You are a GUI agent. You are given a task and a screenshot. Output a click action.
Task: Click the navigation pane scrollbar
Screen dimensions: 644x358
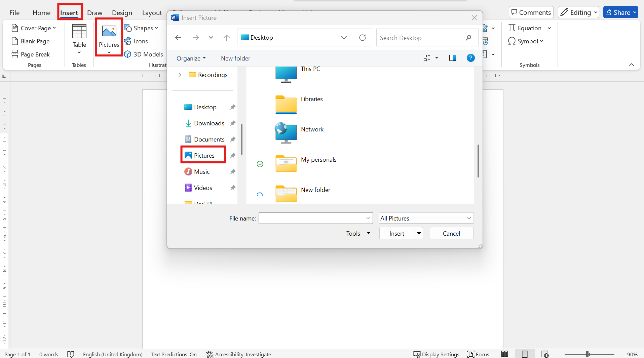click(x=241, y=140)
